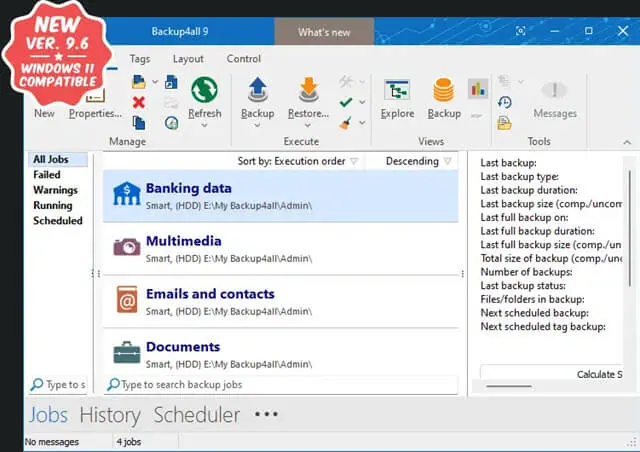640x452 pixels.
Task: Show more sections via the three dots
Action: [266, 414]
